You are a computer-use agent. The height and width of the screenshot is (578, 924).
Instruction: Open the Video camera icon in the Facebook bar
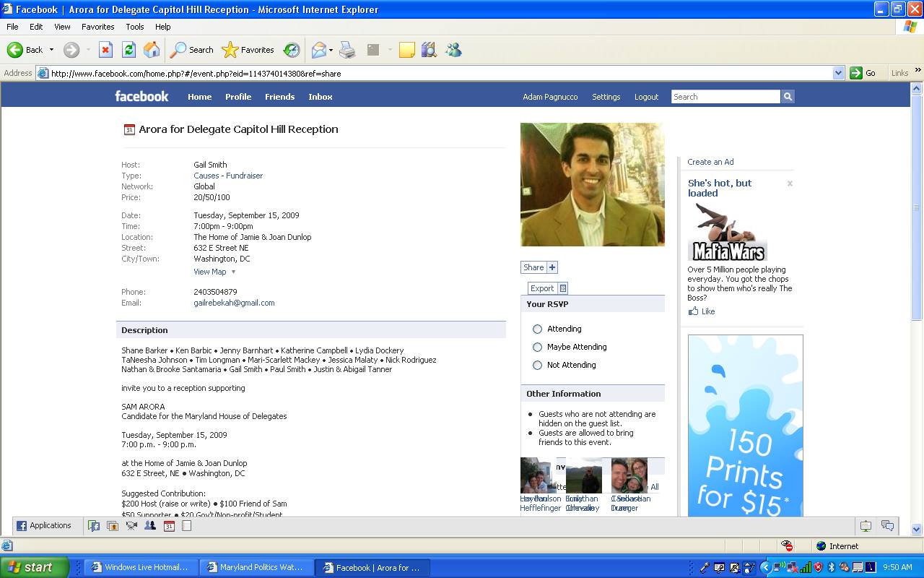(131, 526)
